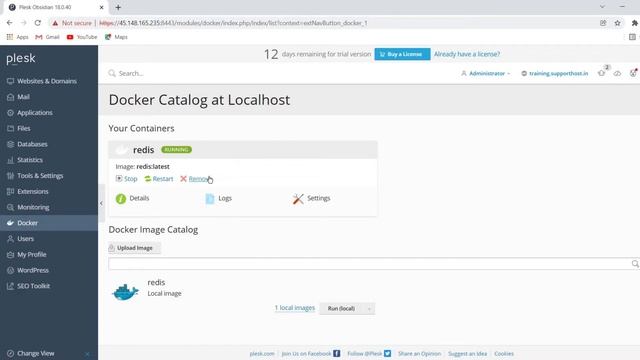Image resolution: width=640 pixels, height=360 pixels.
Task: Open the 1 local images link
Action: [295, 308]
